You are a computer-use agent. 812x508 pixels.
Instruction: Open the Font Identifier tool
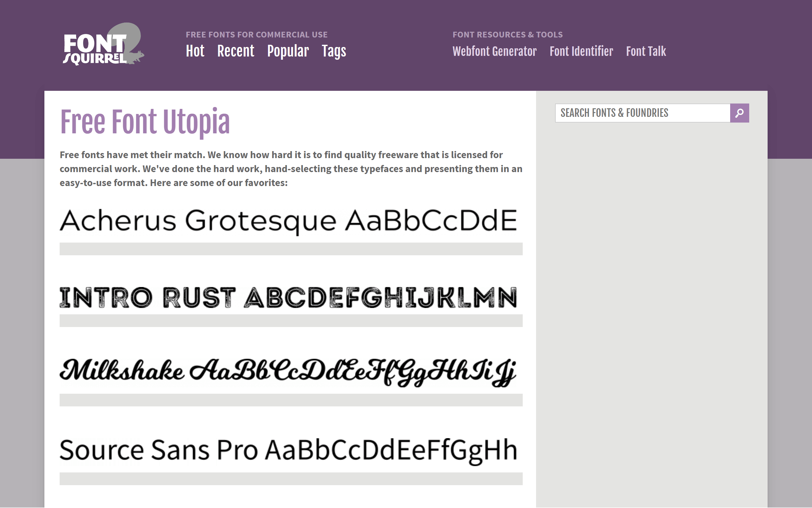point(581,51)
